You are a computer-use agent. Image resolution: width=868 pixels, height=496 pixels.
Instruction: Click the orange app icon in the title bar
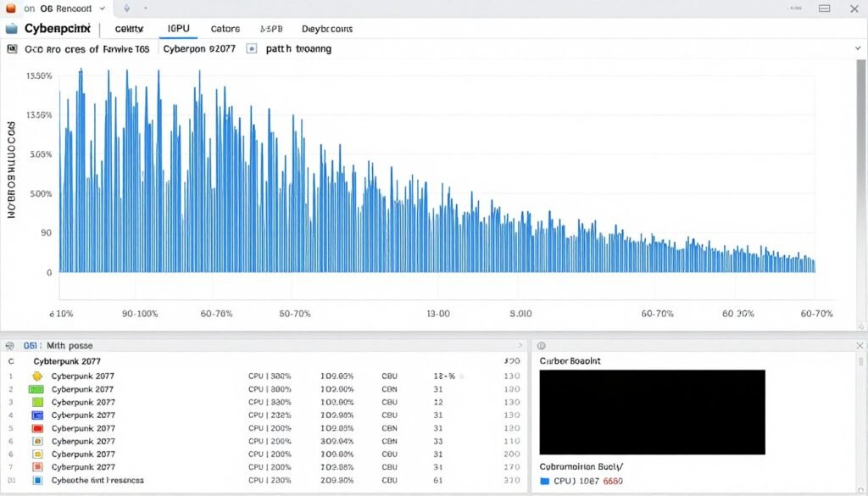tap(10, 8)
